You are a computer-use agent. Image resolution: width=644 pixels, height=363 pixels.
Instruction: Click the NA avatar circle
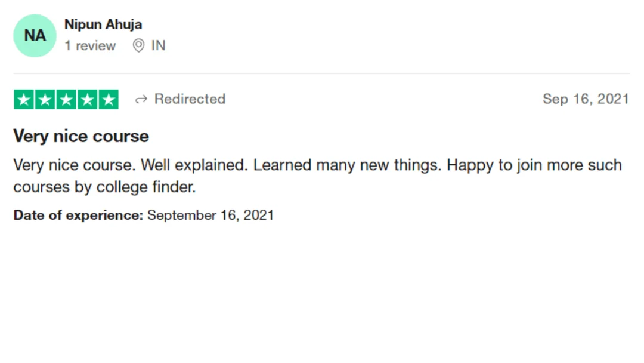click(x=35, y=36)
